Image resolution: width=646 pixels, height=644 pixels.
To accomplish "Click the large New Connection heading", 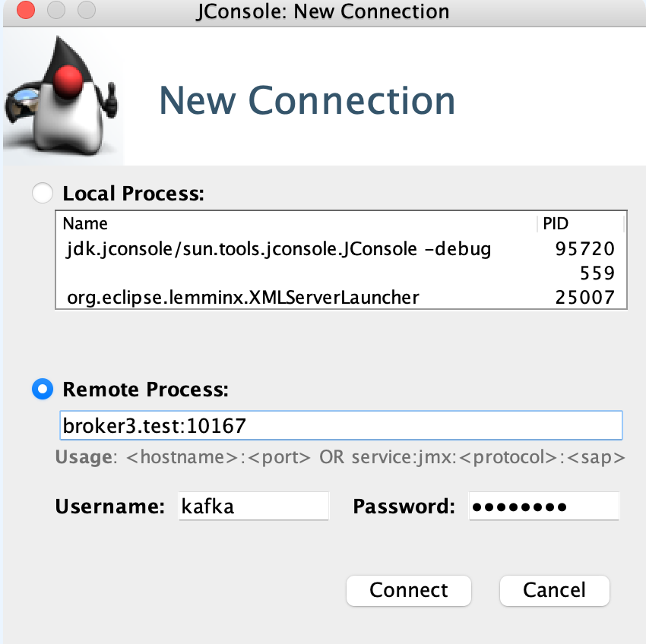I will click(x=307, y=100).
